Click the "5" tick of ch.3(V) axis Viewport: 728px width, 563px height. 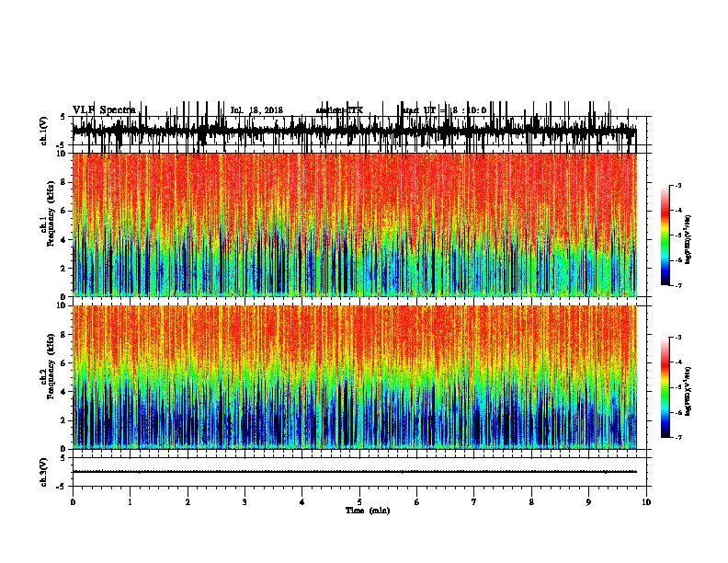click(63, 457)
